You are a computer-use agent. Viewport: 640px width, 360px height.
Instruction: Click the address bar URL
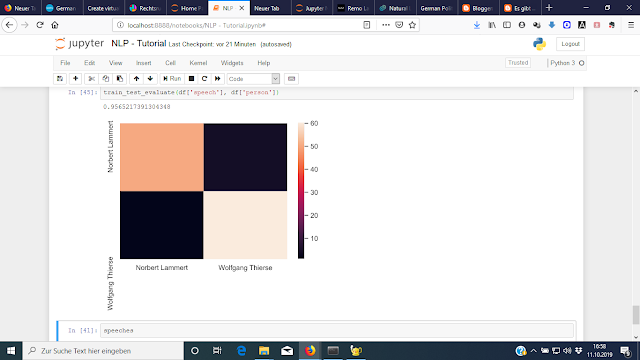[196, 25]
